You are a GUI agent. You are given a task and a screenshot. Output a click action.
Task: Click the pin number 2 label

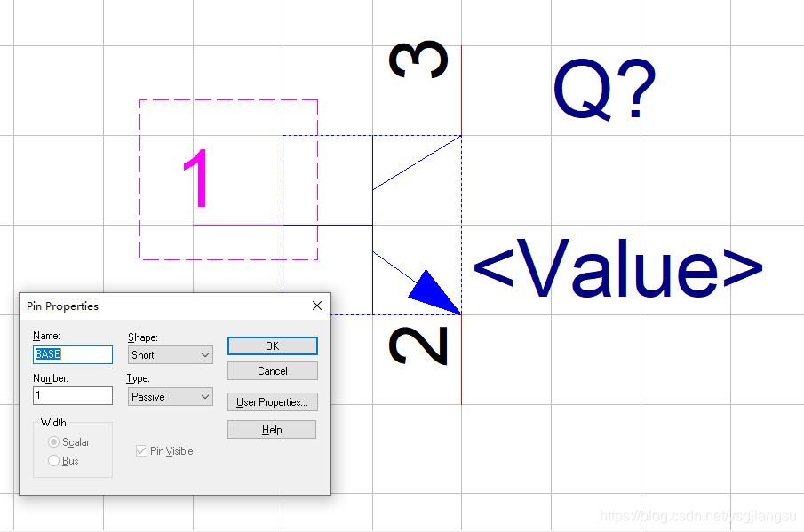point(418,345)
